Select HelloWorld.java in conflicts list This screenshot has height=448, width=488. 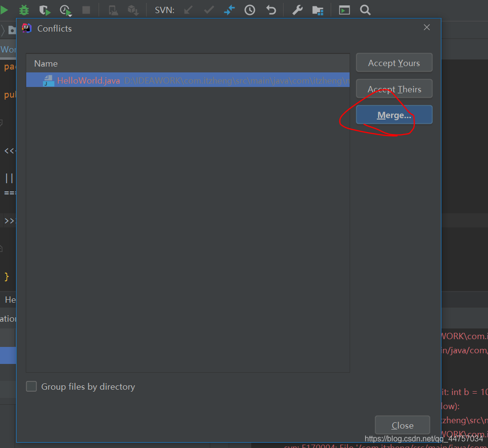[x=88, y=81]
